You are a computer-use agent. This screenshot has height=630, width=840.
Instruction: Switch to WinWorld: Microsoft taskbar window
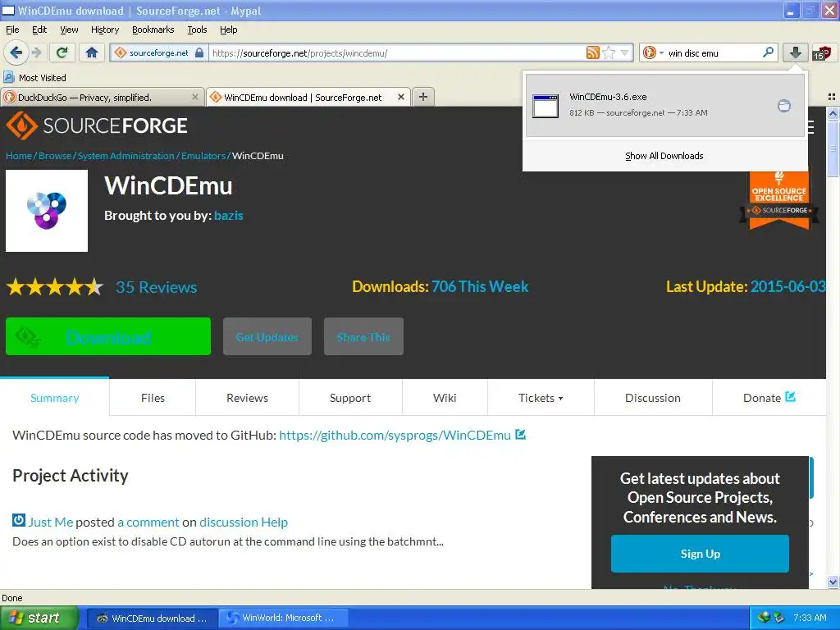click(283, 618)
